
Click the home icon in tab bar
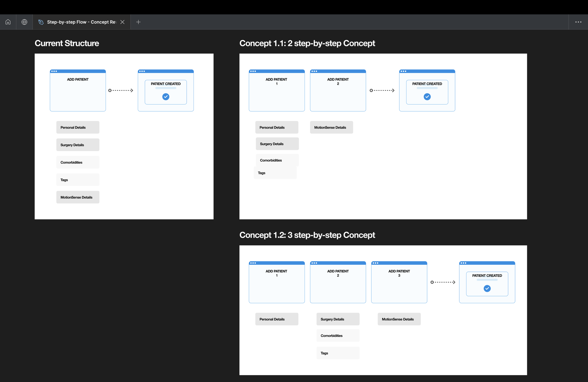coord(8,22)
